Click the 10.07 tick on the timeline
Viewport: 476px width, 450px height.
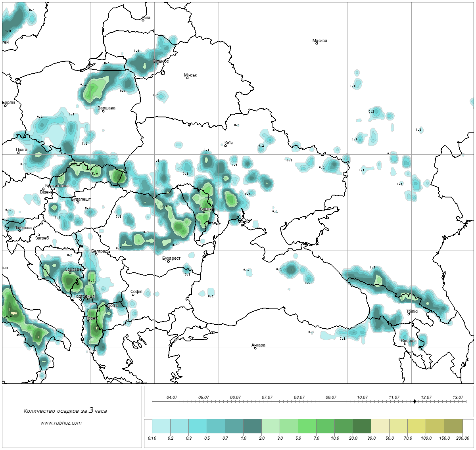pyautogui.click(x=362, y=398)
